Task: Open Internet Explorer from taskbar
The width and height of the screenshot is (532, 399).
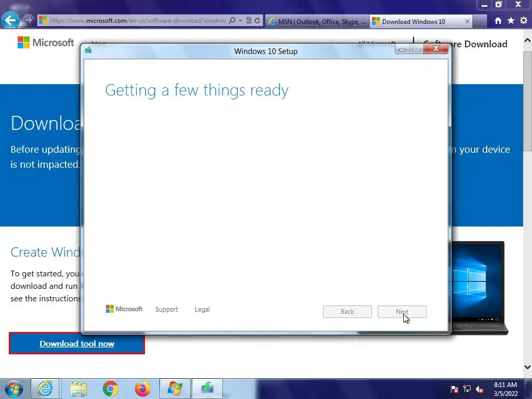Action: (x=45, y=389)
